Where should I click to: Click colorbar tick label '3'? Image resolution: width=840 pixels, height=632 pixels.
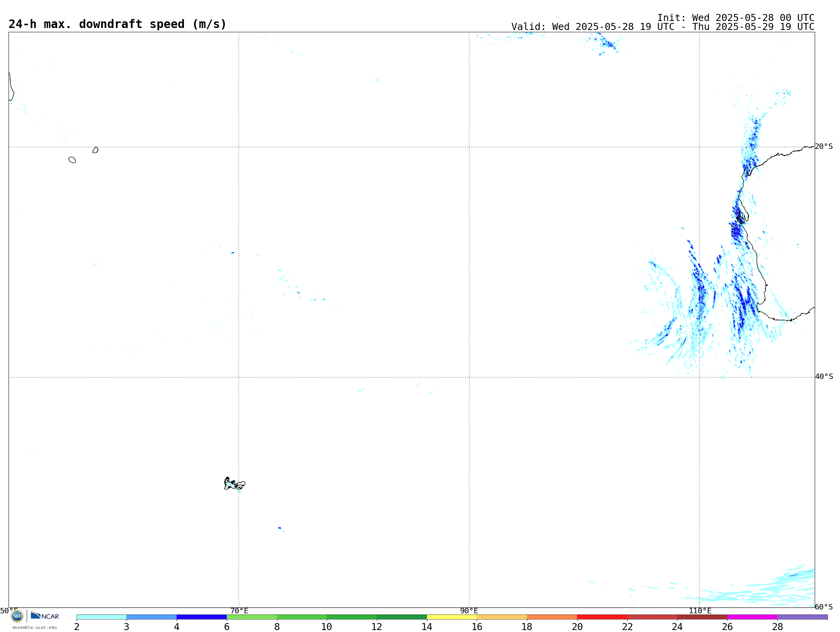point(126,627)
